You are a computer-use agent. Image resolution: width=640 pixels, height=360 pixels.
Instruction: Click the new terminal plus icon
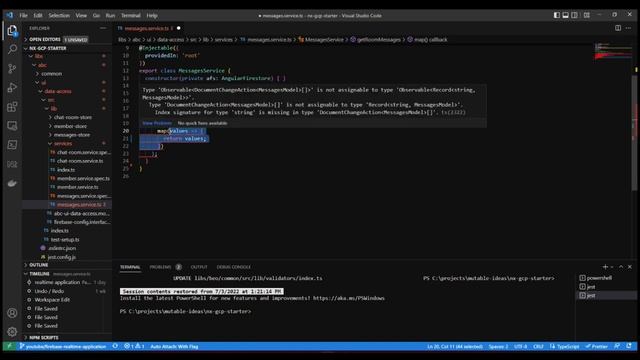pyautogui.click(x=605, y=267)
